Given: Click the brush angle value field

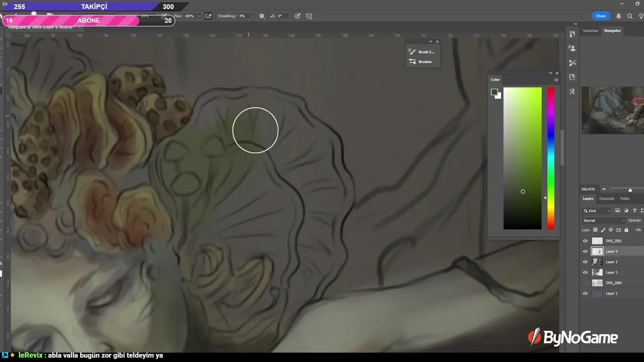Looking at the screenshot, I should click(x=282, y=16).
